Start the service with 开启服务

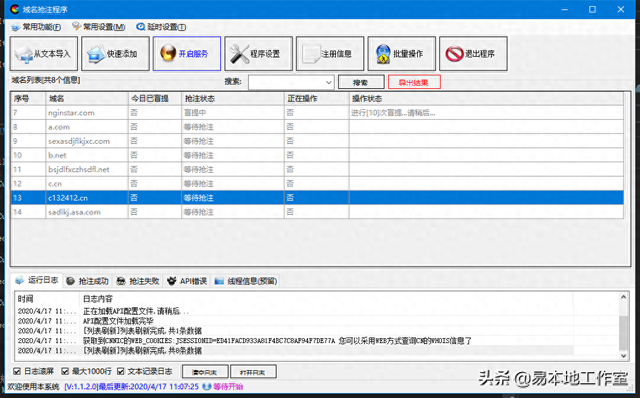point(187,53)
